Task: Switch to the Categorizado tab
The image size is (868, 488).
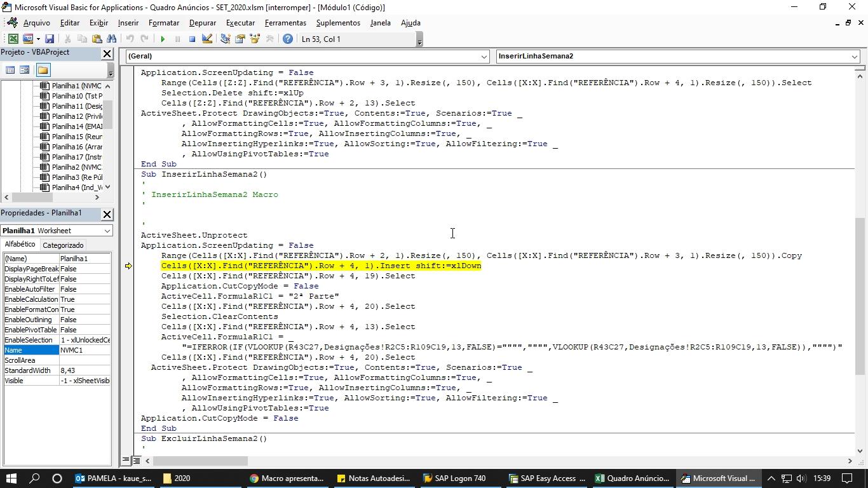Action: tap(63, 245)
